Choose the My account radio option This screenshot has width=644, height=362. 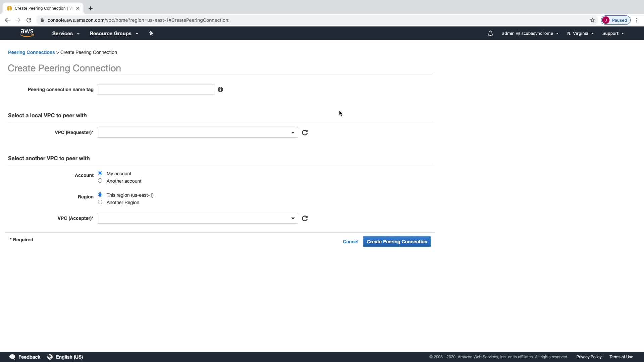pyautogui.click(x=100, y=173)
